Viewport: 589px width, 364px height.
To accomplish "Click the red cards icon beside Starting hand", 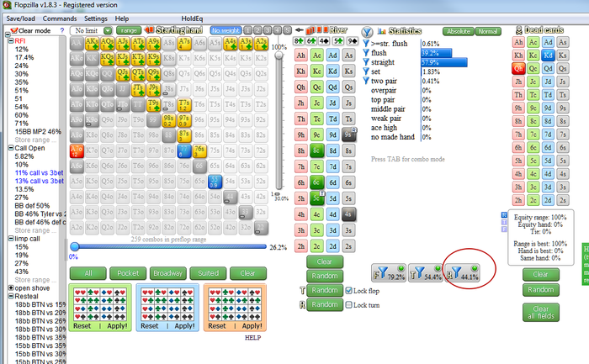I will tap(149, 29).
